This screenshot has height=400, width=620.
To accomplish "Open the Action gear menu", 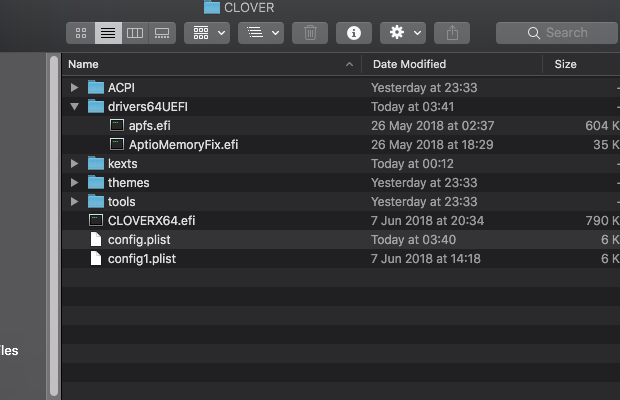I will click(x=403, y=33).
